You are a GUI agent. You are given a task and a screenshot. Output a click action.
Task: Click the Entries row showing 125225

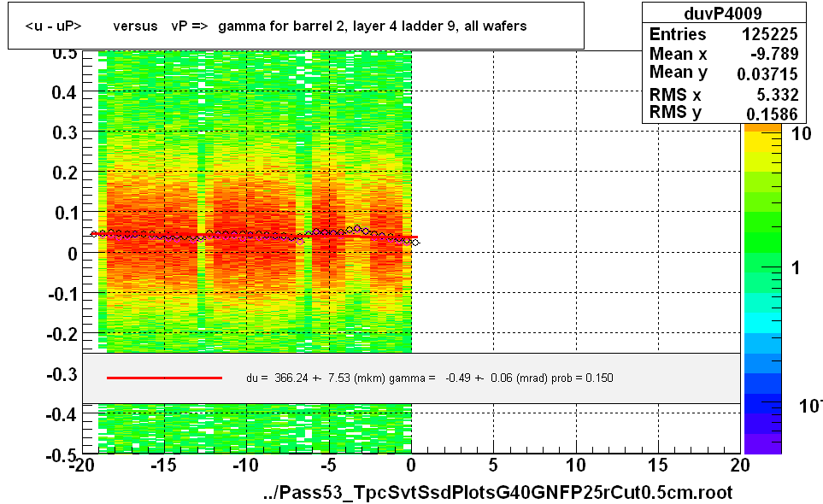point(723,34)
